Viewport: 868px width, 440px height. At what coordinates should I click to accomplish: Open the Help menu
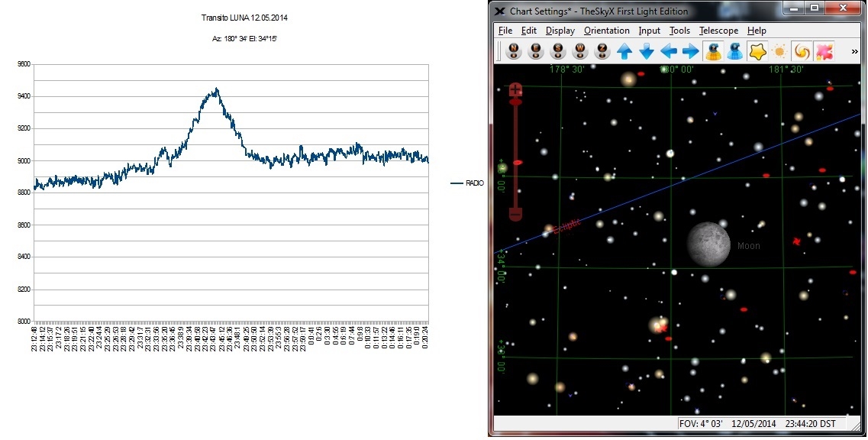point(757,31)
